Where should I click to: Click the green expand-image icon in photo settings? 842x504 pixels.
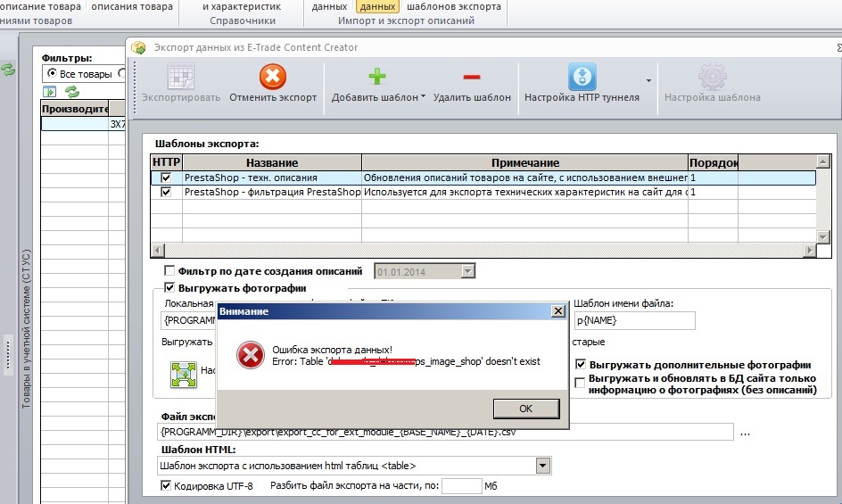coord(184,374)
